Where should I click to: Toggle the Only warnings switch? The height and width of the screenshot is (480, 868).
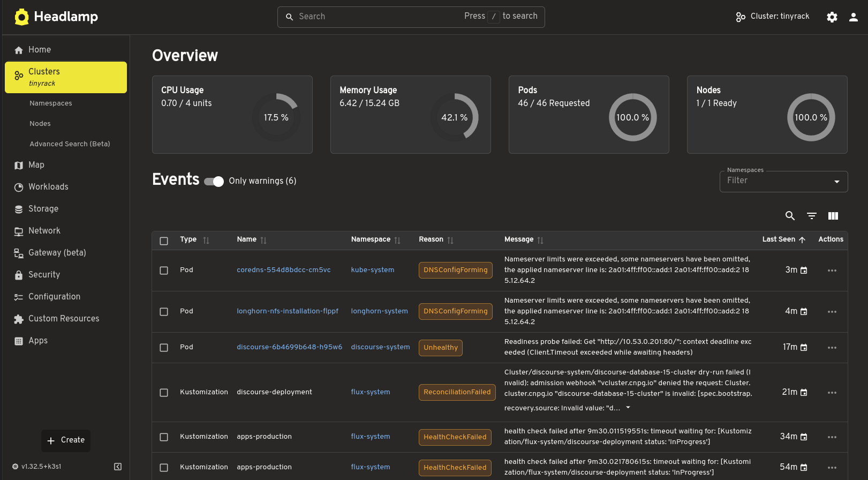click(x=214, y=182)
